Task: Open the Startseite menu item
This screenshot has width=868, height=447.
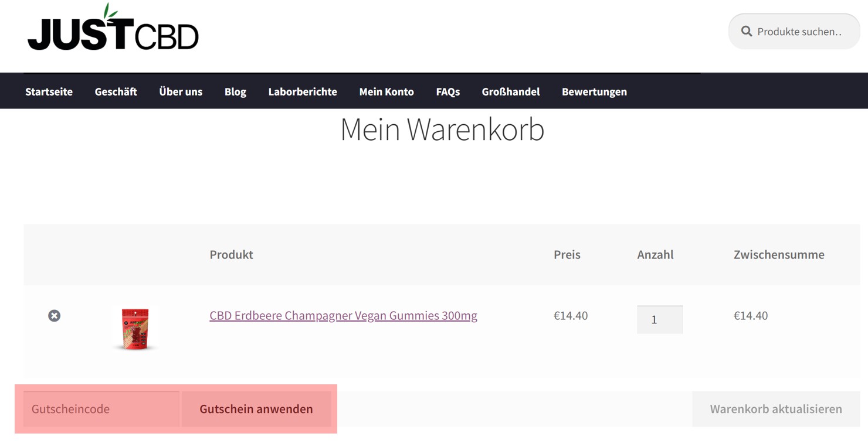Action: coord(49,91)
